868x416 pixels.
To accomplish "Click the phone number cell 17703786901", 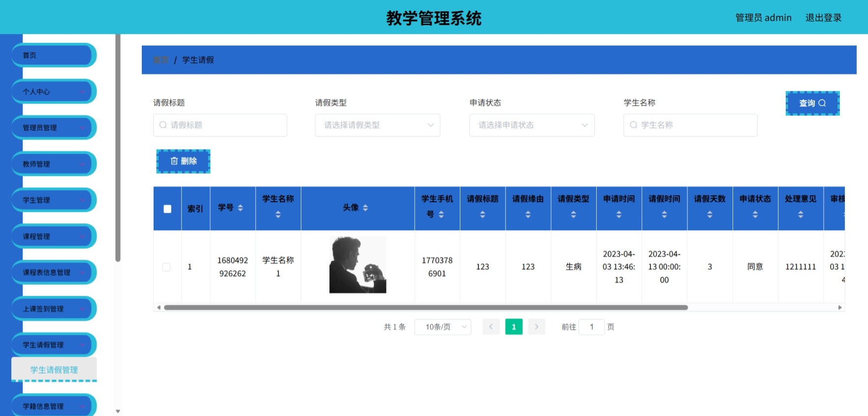I will point(437,267).
